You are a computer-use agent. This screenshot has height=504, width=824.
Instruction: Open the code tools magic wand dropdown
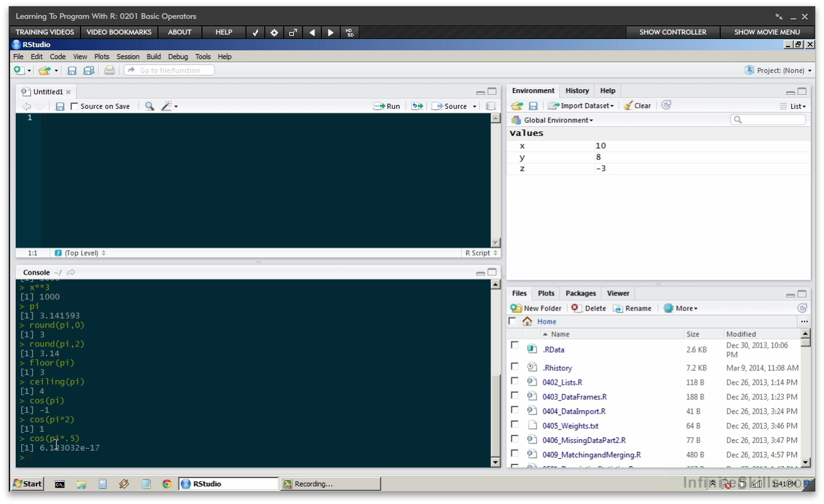point(169,106)
